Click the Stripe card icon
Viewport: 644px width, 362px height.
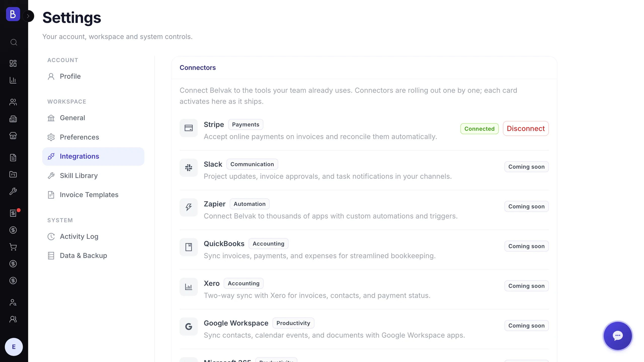pos(189,128)
